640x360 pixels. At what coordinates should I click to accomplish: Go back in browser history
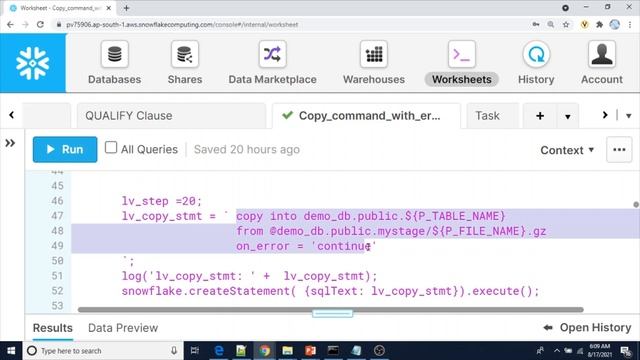pos(10,24)
